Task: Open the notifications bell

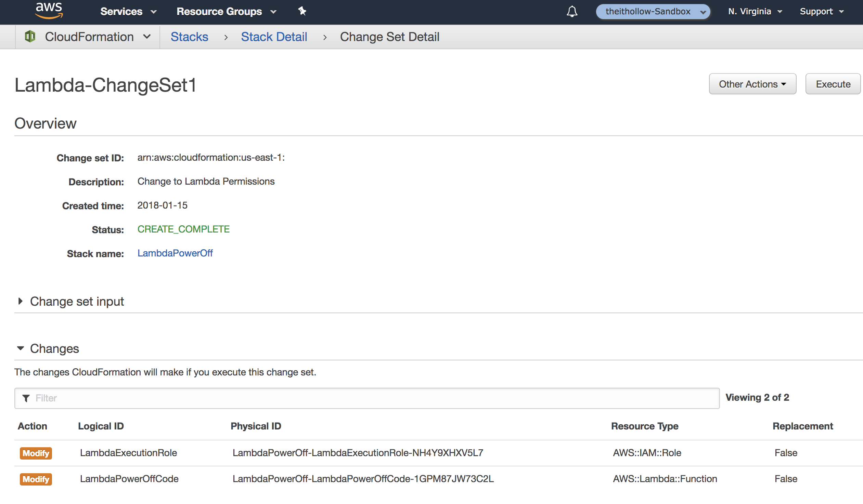Action: coord(571,12)
